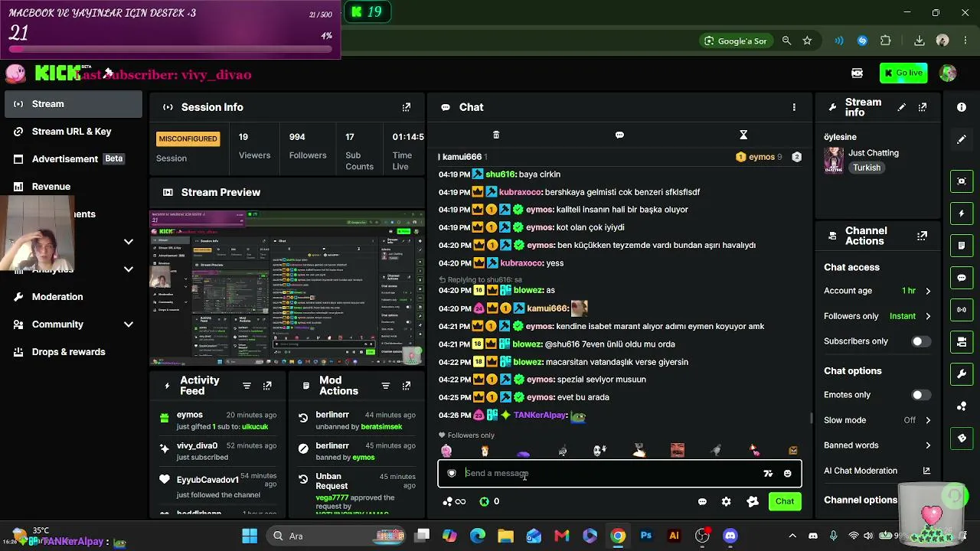Click the broadcast signal icon in right sidebar
Viewport: 980px width, 551px height.
[962, 310]
